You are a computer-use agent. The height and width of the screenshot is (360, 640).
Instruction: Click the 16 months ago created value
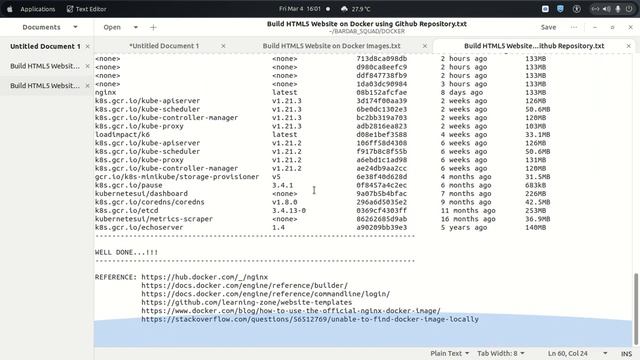468,219
